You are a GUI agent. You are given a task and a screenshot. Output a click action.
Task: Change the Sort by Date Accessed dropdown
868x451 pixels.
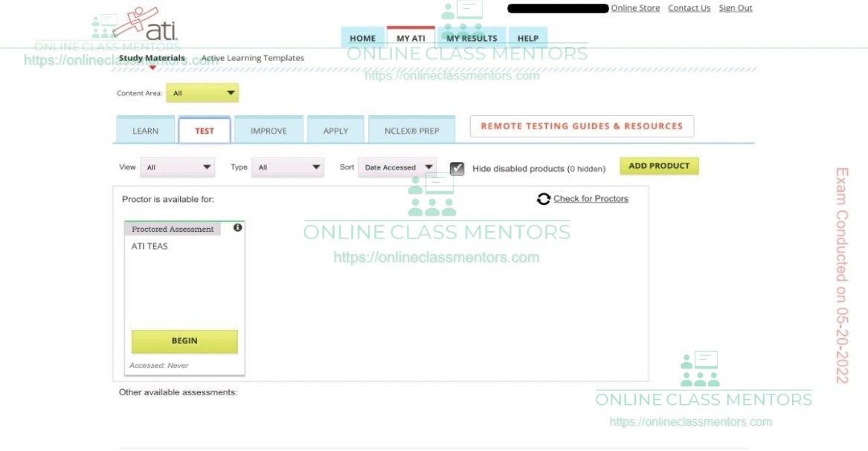397,168
